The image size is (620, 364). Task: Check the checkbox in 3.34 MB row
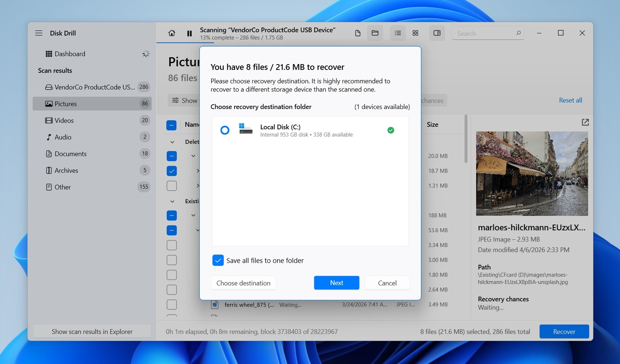click(x=172, y=245)
